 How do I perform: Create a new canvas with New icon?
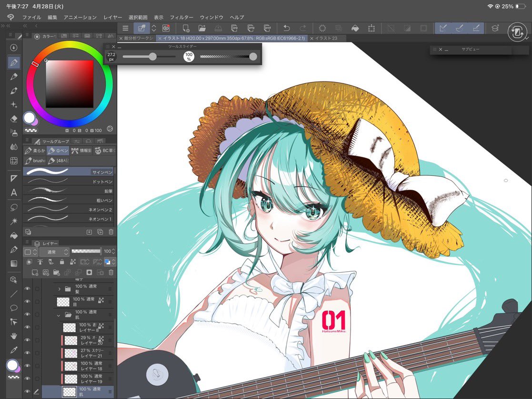[186, 28]
